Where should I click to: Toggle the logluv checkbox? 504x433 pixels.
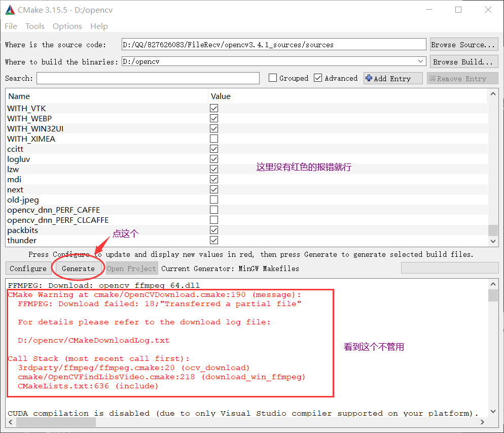coord(214,159)
